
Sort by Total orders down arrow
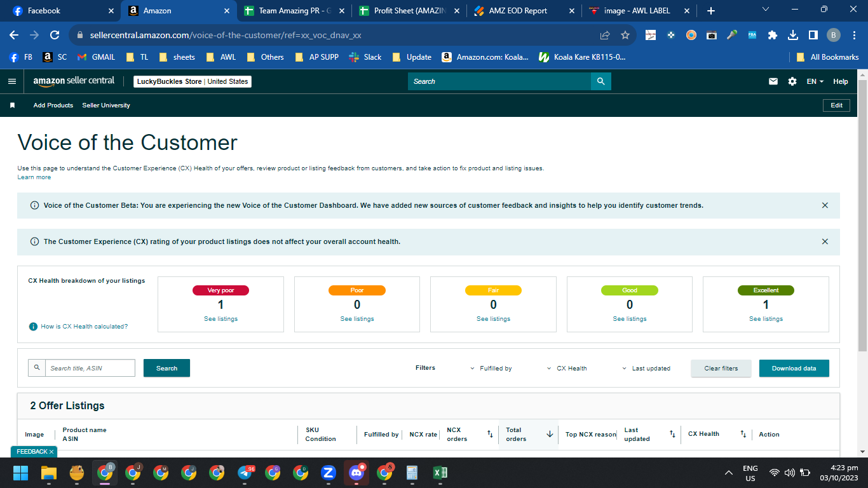(550, 434)
